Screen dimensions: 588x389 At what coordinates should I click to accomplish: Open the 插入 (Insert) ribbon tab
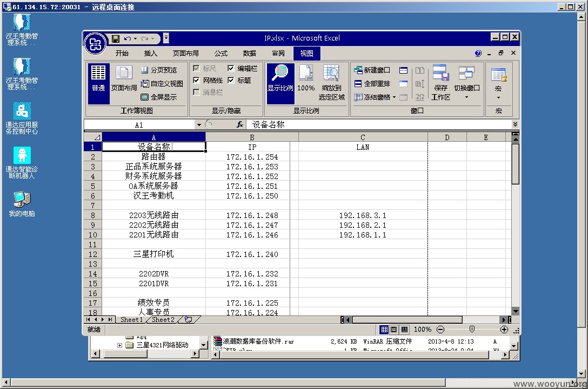click(x=151, y=54)
